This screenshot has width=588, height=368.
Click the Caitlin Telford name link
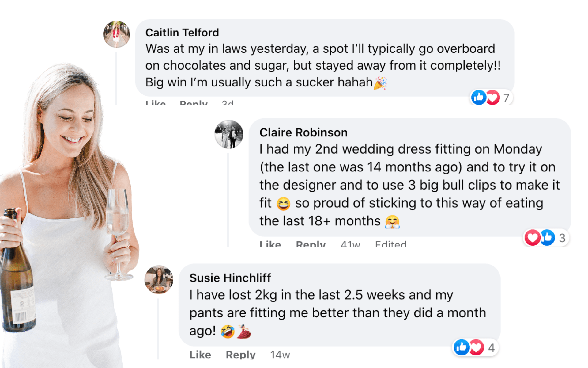(x=182, y=33)
